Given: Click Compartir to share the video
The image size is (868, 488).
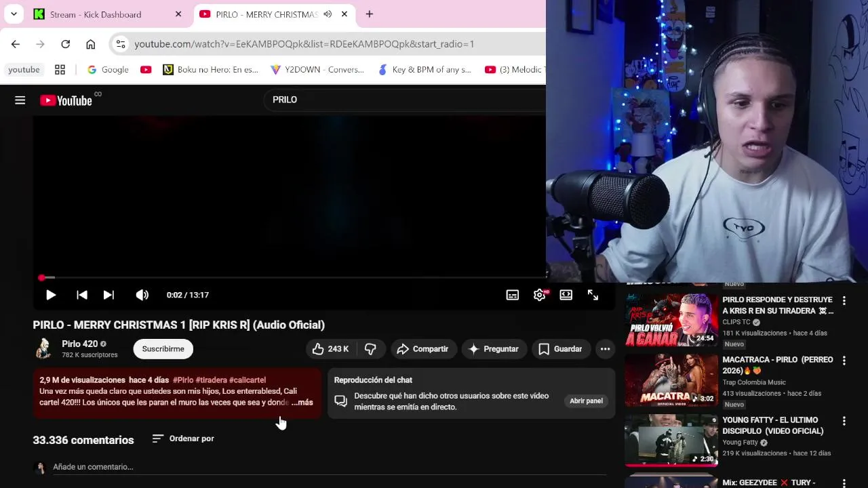Looking at the screenshot, I should click(x=422, y=349).
